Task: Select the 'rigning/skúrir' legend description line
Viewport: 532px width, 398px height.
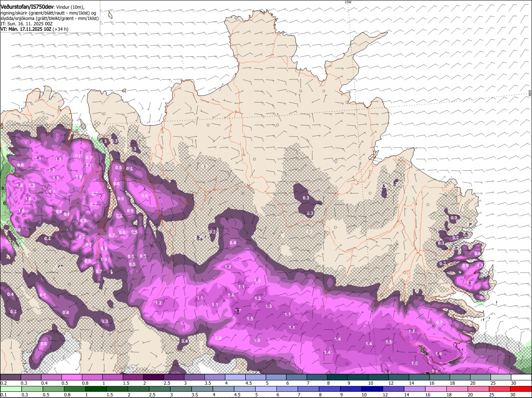Action: tap(49, 12)
